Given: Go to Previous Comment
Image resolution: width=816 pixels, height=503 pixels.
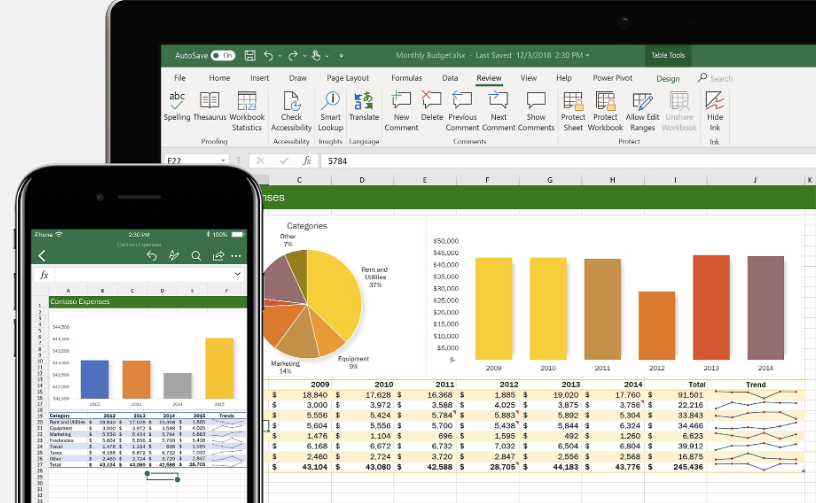Looking at the screenshot, I should click(x=462, y=111).
